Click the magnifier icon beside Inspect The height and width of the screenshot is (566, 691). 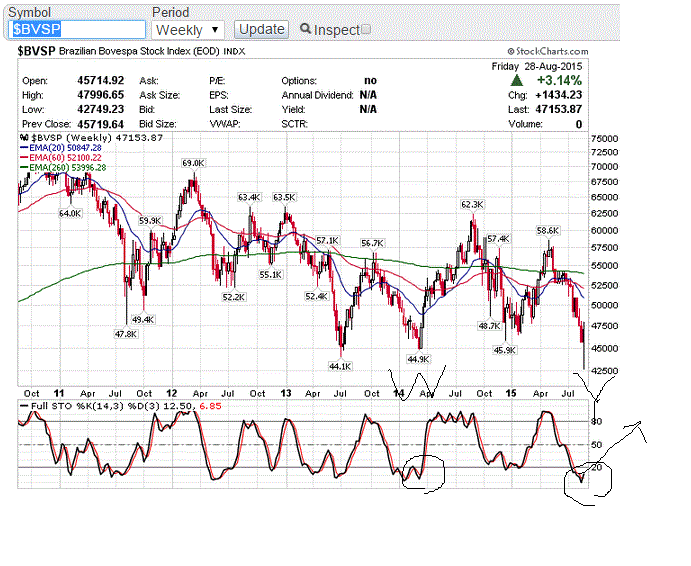coord(306,30)
